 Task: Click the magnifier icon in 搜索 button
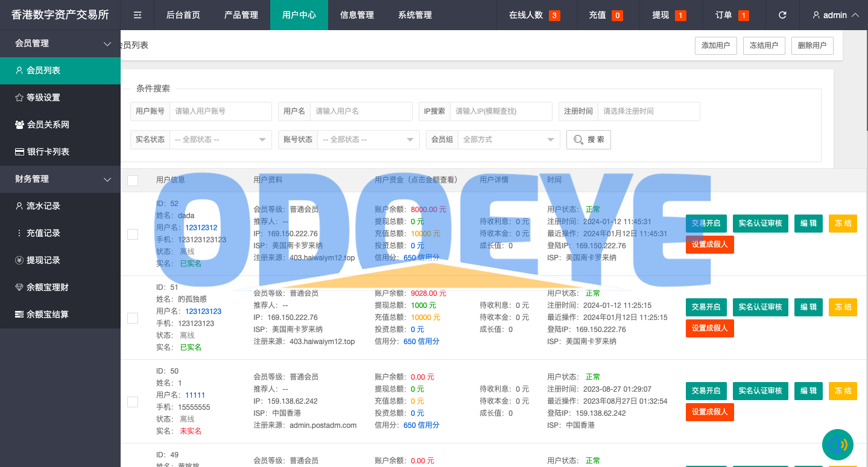[578, 140]
